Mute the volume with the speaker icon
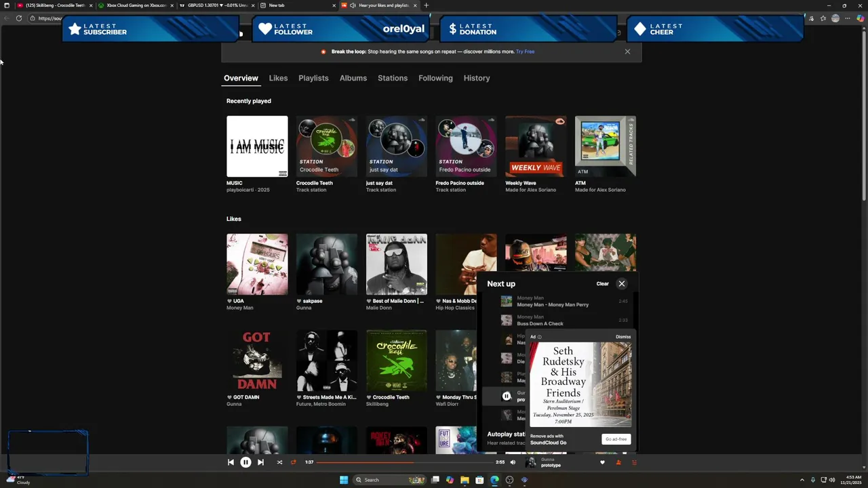 point(513,462)
